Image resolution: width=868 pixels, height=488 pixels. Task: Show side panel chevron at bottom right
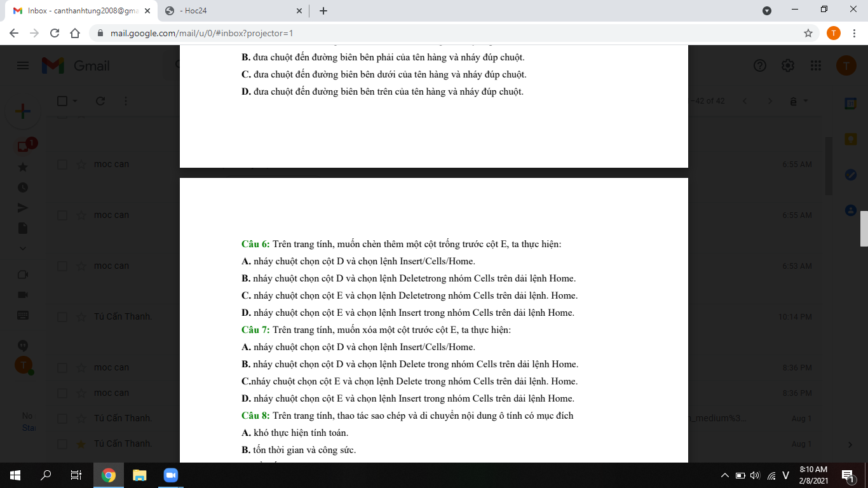850,444
